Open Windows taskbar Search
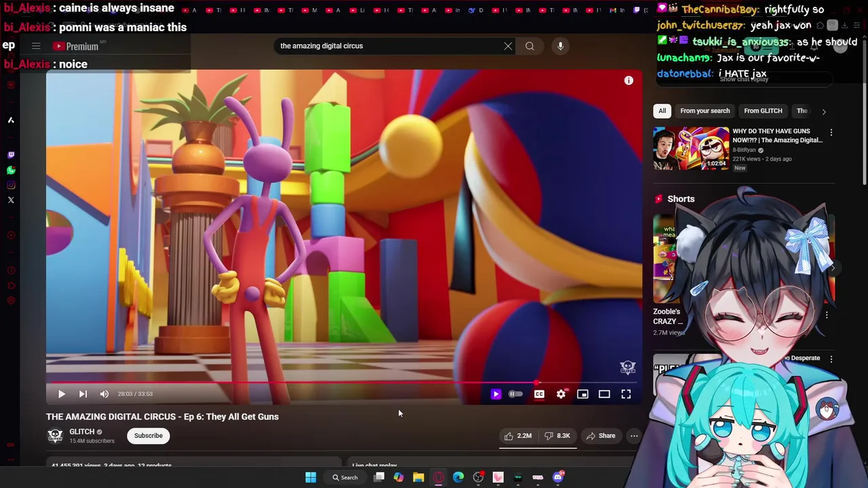Image resolution: width=868 pixels, height=488 pixels. click(x=345, y=477)
